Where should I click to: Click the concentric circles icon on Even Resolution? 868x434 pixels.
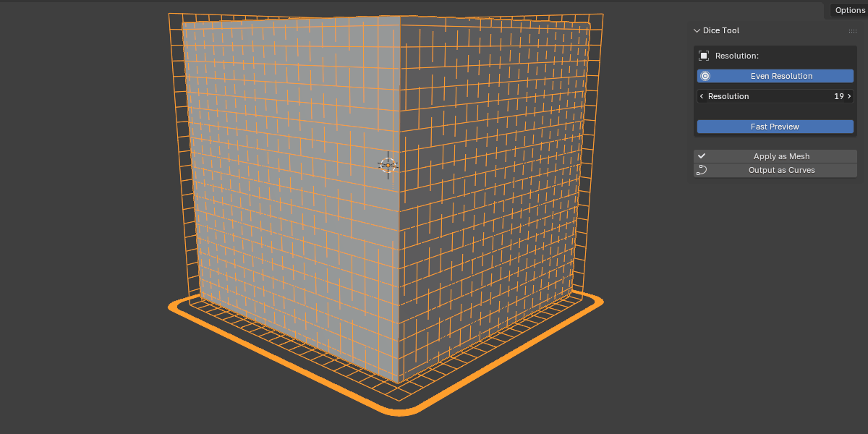click(x=705, y=76)
